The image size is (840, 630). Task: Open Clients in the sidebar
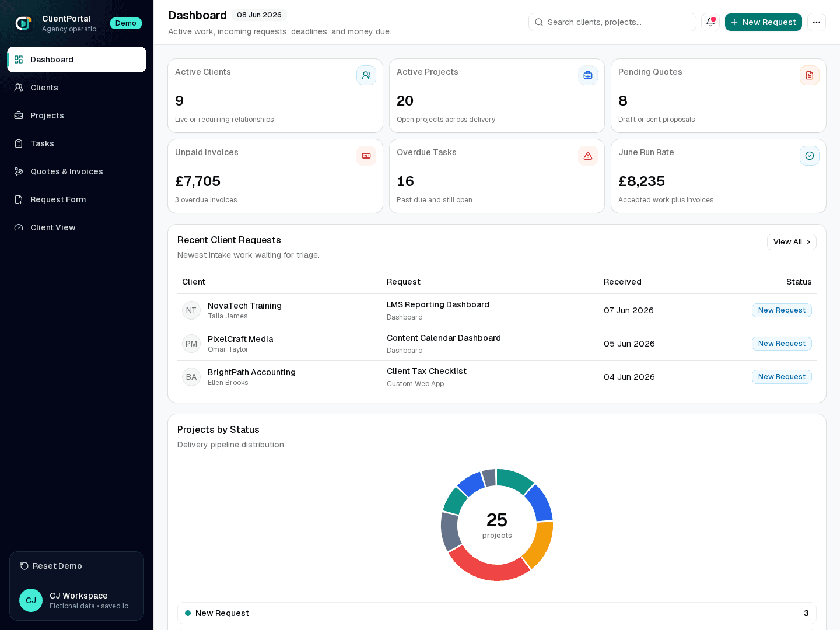coord(76,87)
